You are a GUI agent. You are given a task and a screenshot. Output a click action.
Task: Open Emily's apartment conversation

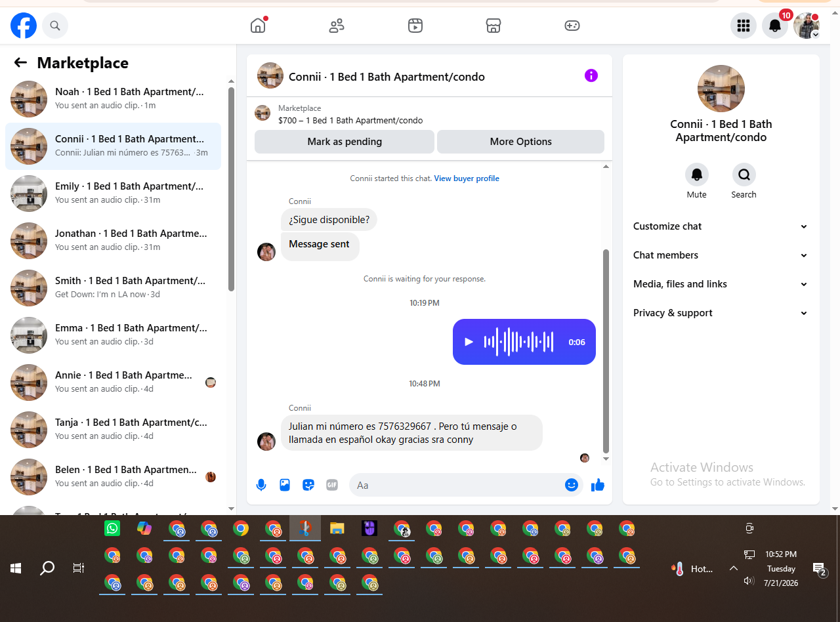(x=114, y=194)
